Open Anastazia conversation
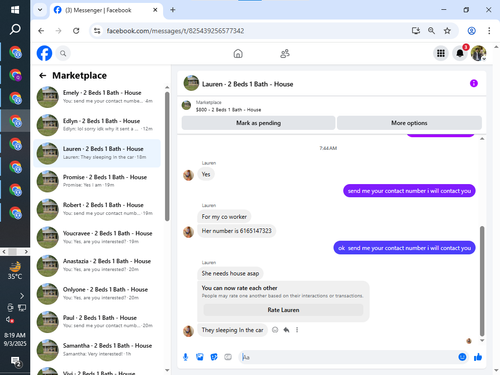This screenshot has width=500, height=375. click(97, 266)
